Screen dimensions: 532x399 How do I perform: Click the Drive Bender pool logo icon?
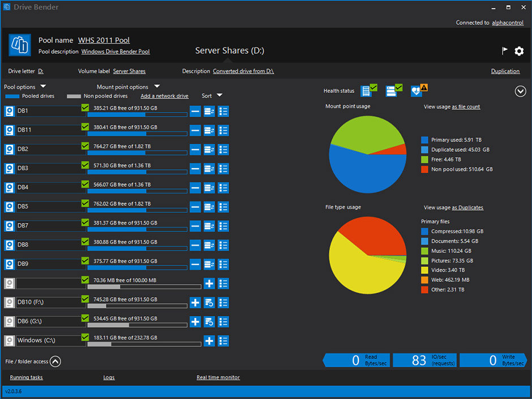[20, 45]
